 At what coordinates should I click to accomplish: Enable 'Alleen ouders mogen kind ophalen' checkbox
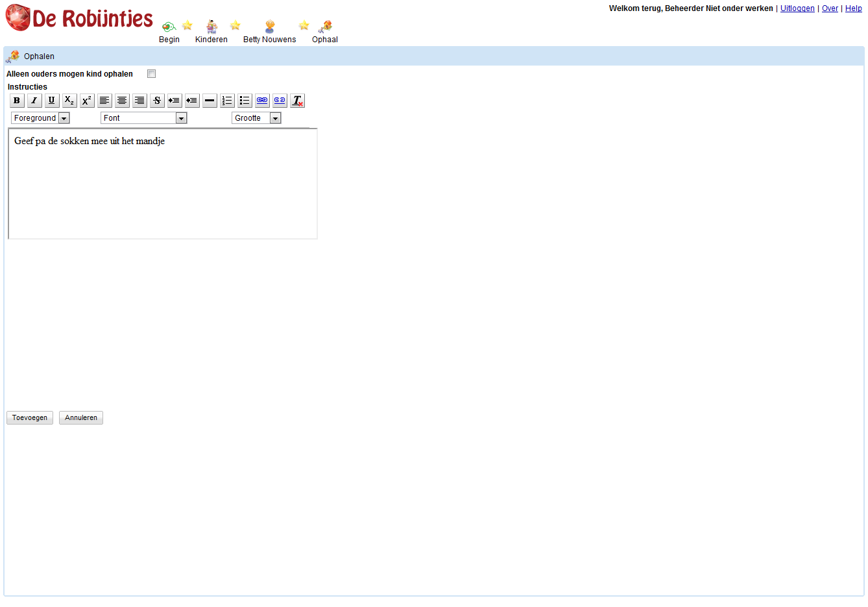151,74
